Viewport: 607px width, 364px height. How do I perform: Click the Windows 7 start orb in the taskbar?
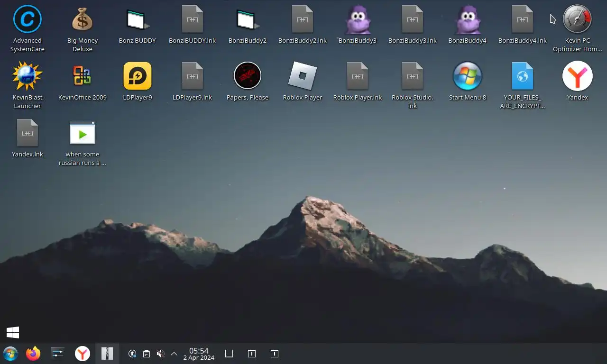[x=10, y=354]
